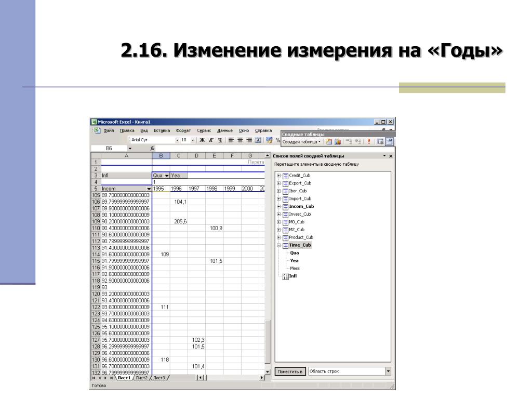The width and height of the screenshot is (532, 399).
Task: Open the Данные menu
Action: point(225,130)
